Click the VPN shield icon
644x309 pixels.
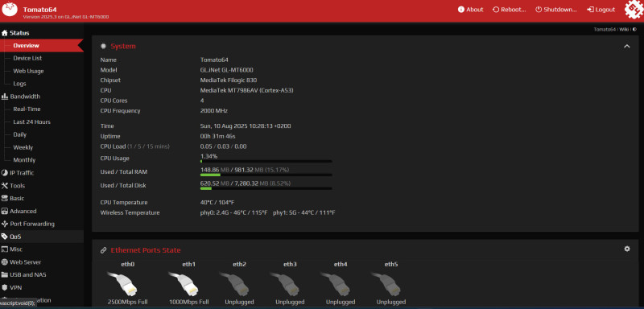tap(5, 287)
